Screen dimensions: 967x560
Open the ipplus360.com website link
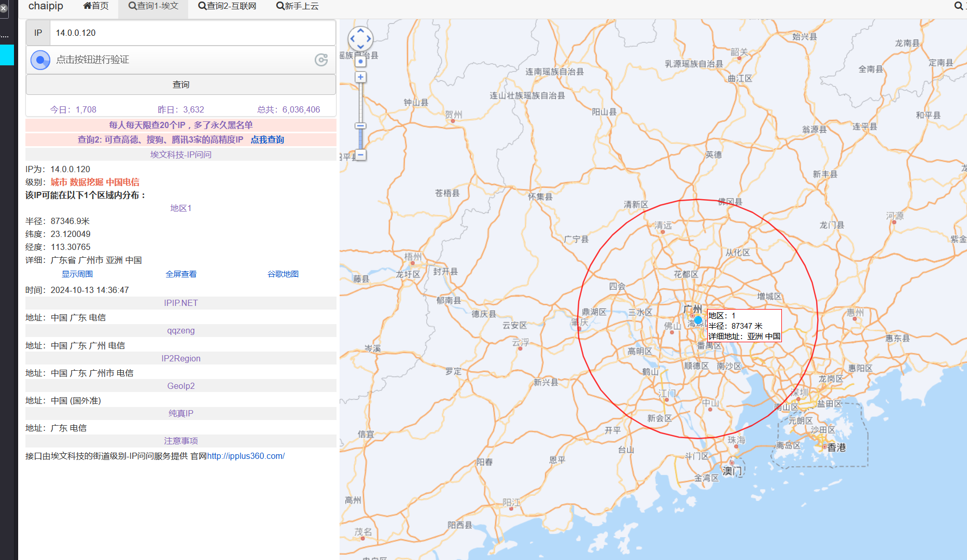coord(246,456)
